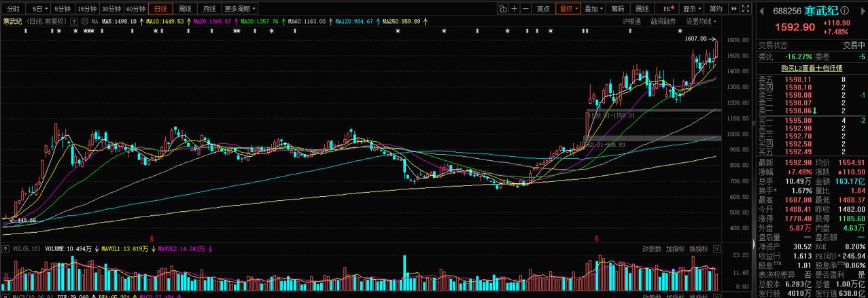Click the red S marker near chart end
This screenshot has width=868, height=298.
click(x=597, y=239)
